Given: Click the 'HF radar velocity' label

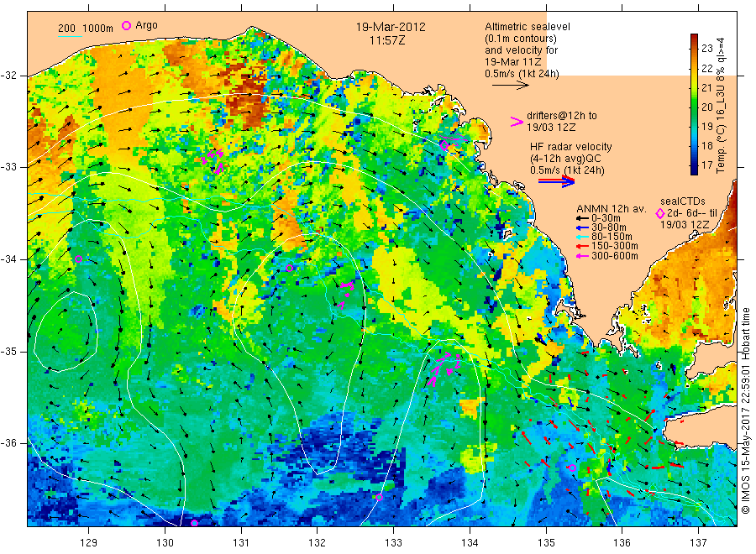Looking at the screenshot, I should point(571,147).
